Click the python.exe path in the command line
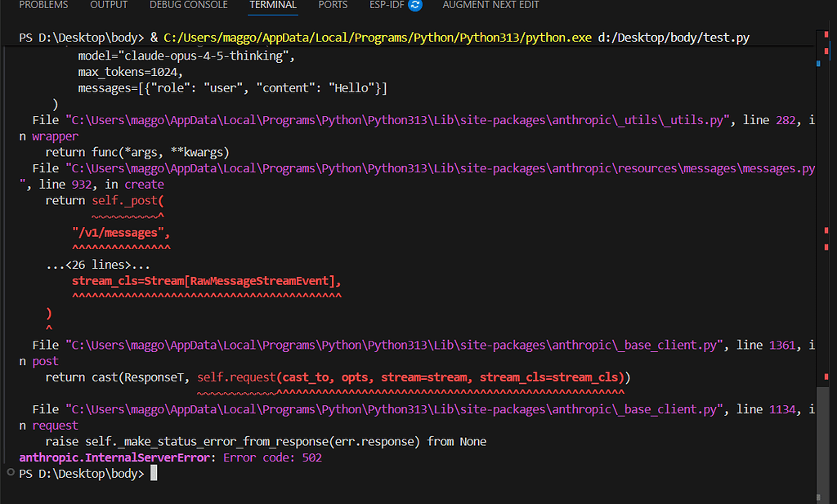This screenshot has height=504, width=837. point(378,38)
